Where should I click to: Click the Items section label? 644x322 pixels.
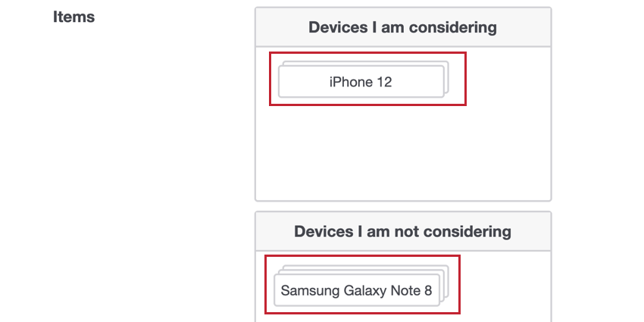tap(74, 17)
